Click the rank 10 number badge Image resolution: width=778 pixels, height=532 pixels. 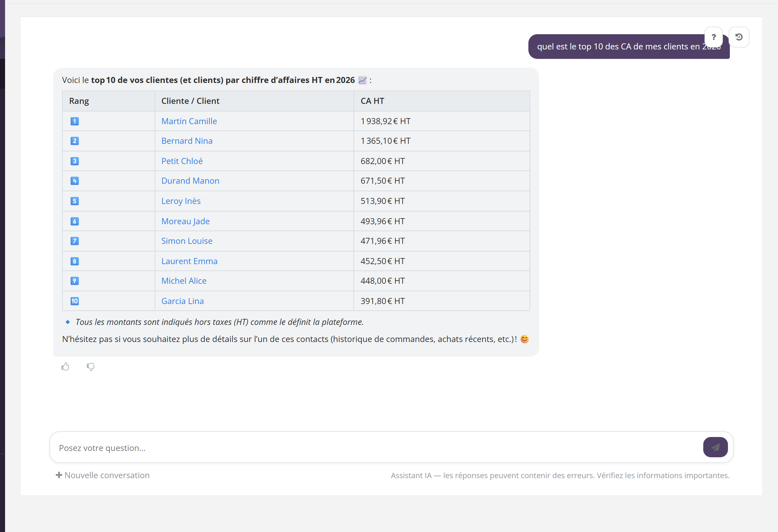[75, 301]
